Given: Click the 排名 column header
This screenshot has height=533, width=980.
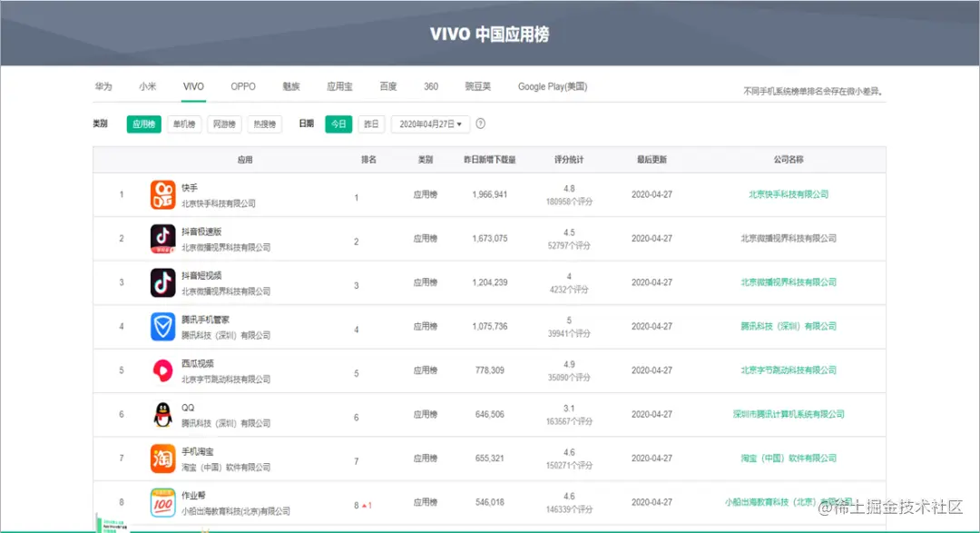Looking at the screenshot, I should pos(368,160).
